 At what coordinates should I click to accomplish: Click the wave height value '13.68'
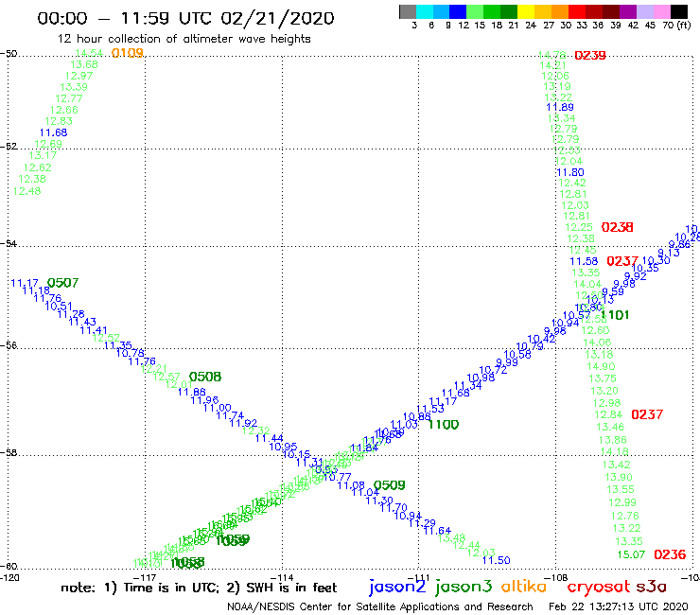pos(84,64)
